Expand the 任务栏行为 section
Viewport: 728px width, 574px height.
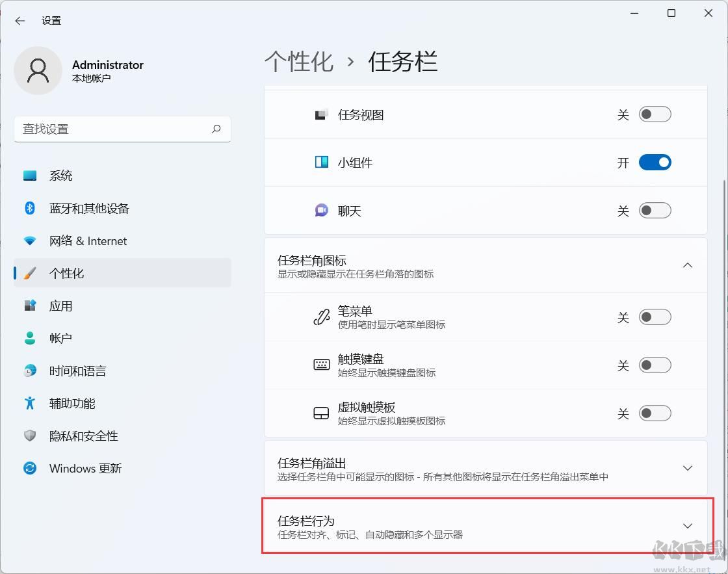click(x=687, y=525)
